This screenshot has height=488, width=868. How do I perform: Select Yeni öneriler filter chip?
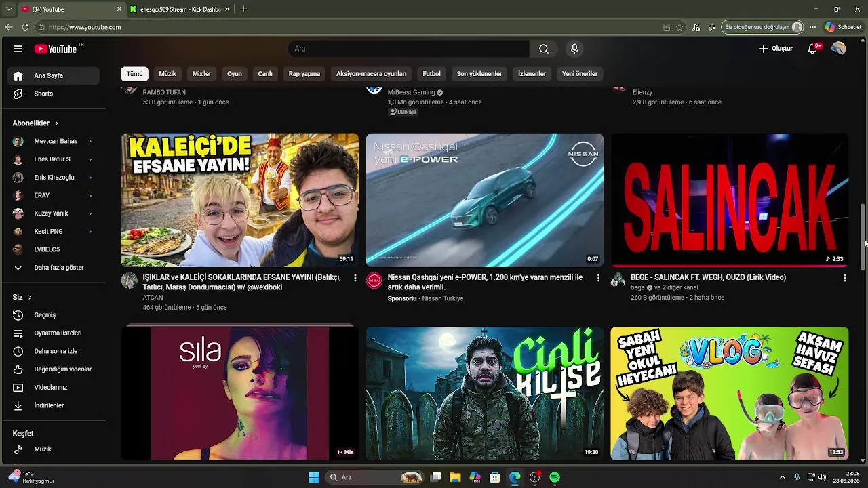click(x=580, y=74)
